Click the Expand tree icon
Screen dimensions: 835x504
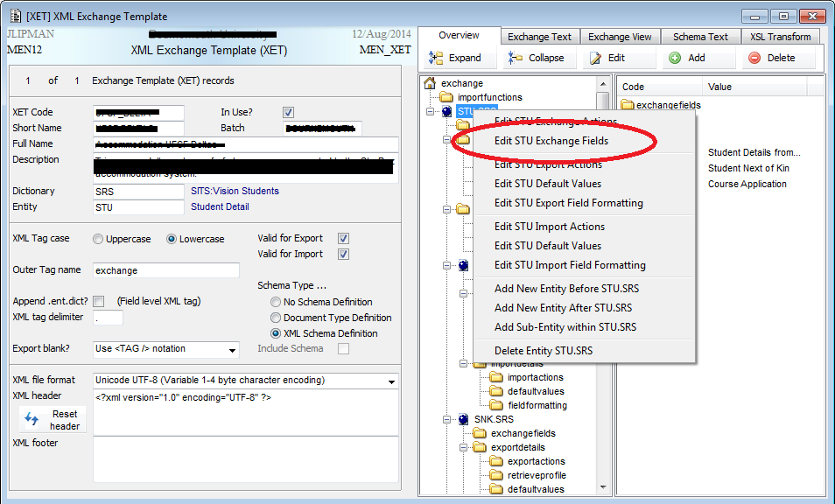[436, 58]
